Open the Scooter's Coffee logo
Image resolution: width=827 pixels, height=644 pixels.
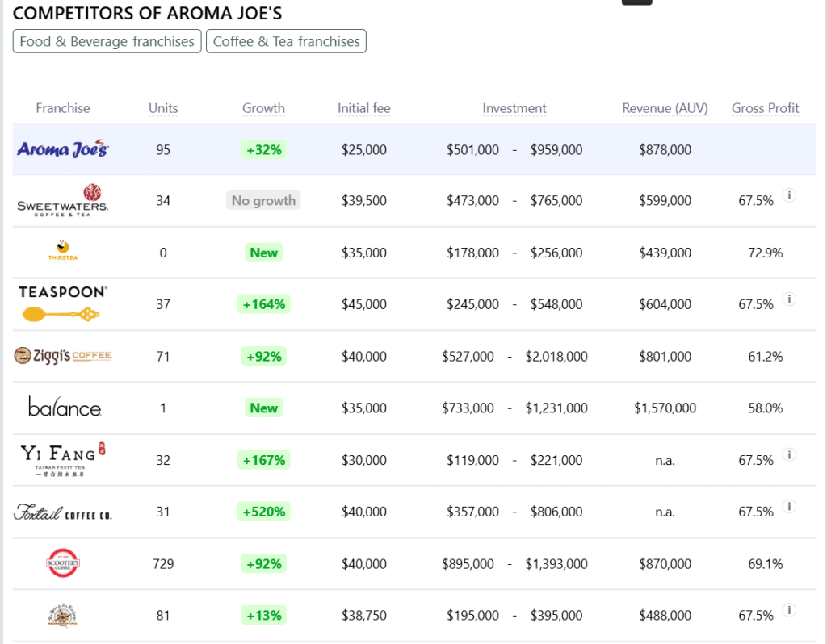[x=63, y=562]
